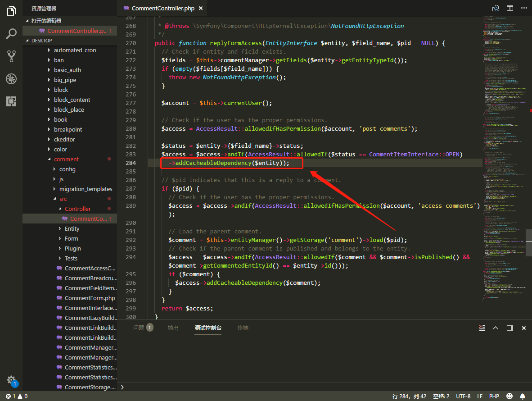The image size is (532, 401).
Task: Click the error and warning count in status bar
Action: [x=17, y=396]
